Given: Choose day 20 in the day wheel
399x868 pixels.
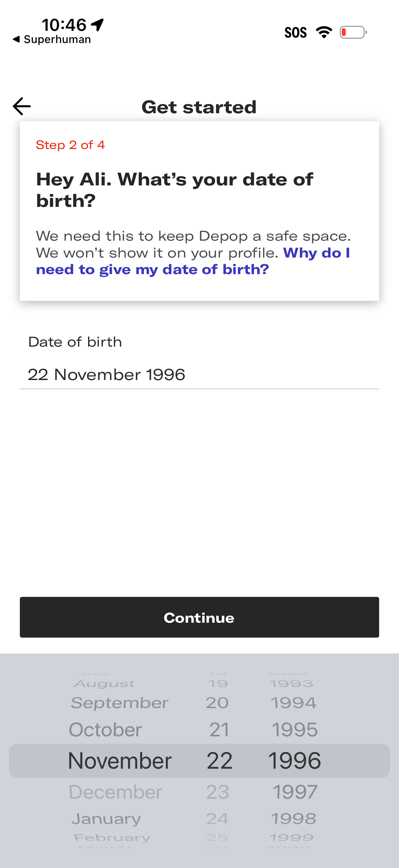Looking at the screenshot, I should 217,703.
